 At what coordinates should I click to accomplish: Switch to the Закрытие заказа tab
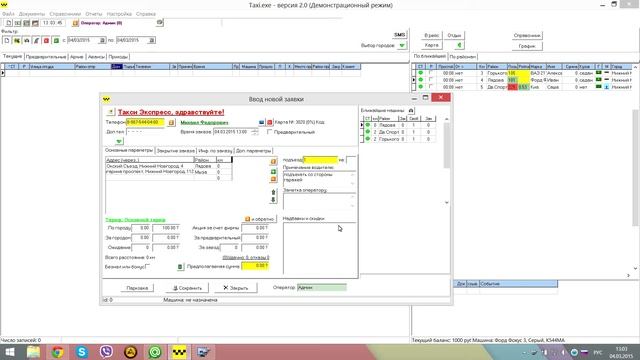point(176,151)
